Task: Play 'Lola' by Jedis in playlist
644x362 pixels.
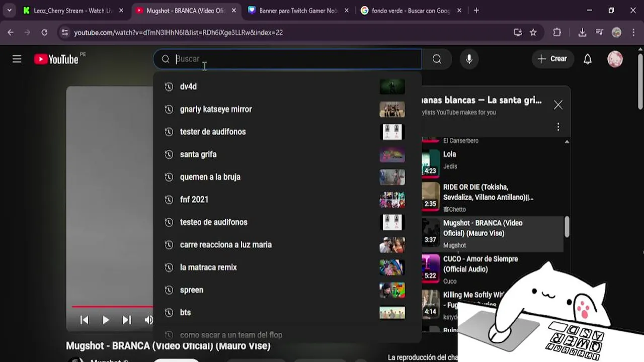Action: (x=493, y=162)
